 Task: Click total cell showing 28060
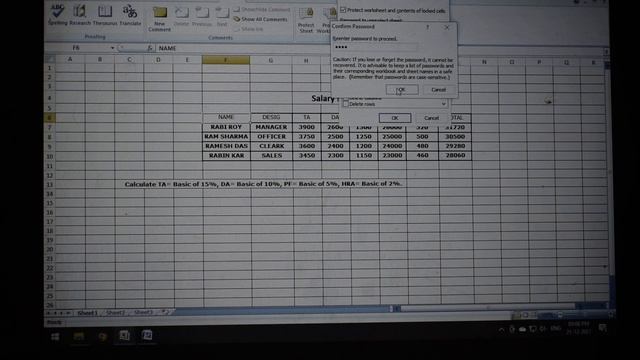click(455, 156)
